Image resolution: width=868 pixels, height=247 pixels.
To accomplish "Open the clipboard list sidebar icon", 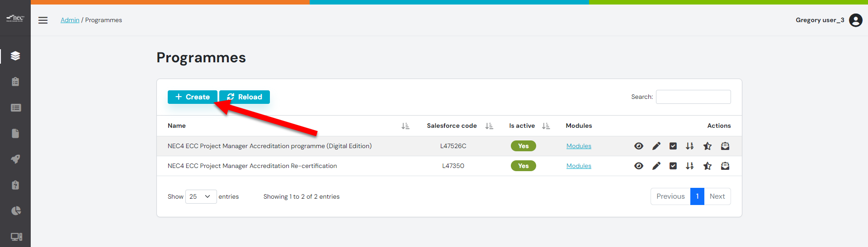I will click(x=15, y=82).
